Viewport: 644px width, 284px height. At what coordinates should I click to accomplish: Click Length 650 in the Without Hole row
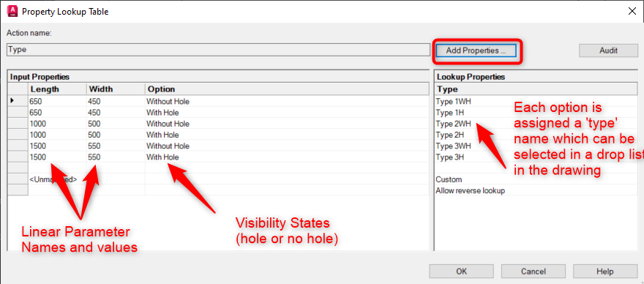(x=58, y=101)
